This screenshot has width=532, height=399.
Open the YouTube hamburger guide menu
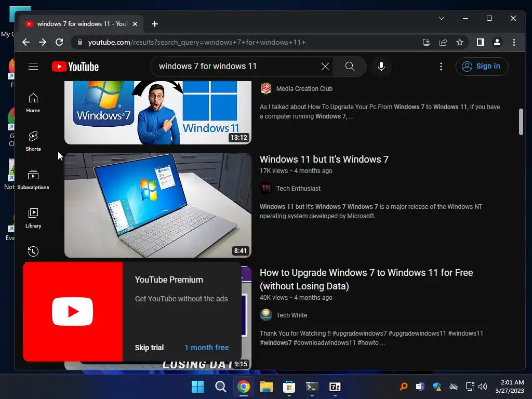click(33, 66)
